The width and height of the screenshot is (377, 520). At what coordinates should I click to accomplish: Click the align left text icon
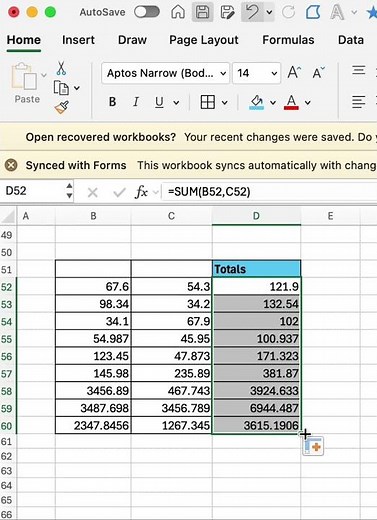coord(359,102)
